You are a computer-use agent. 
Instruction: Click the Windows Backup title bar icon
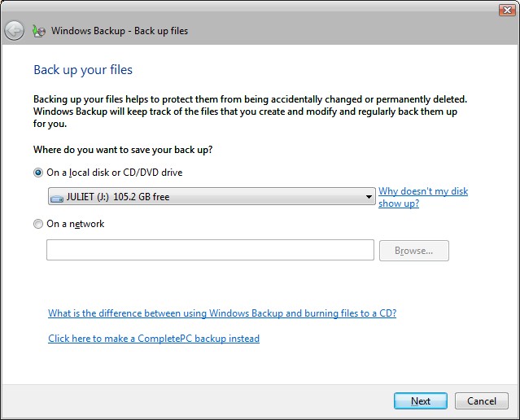pos(38,31)
